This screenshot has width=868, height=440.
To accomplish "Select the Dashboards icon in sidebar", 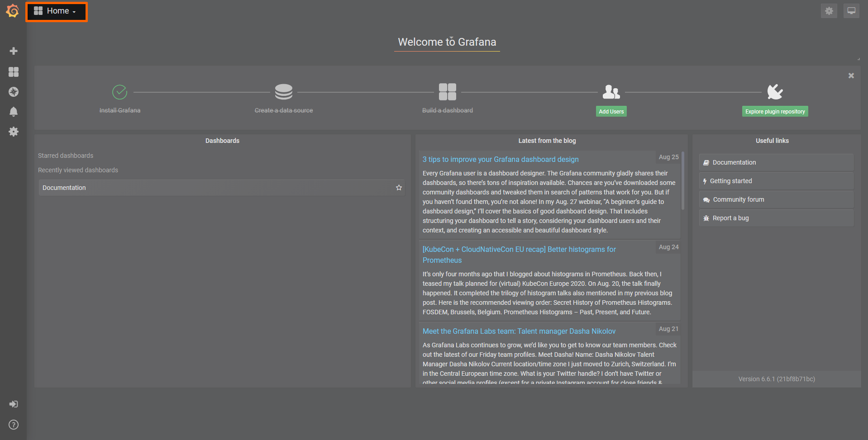I will (14, 71).
